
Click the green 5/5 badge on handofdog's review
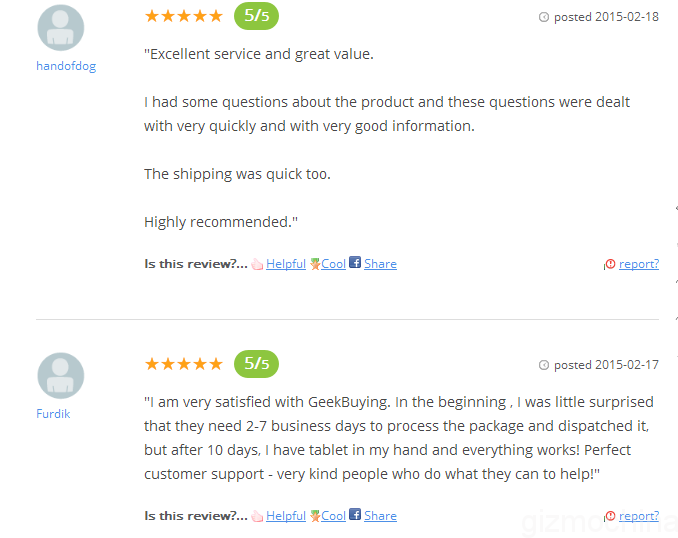[256, 16]
